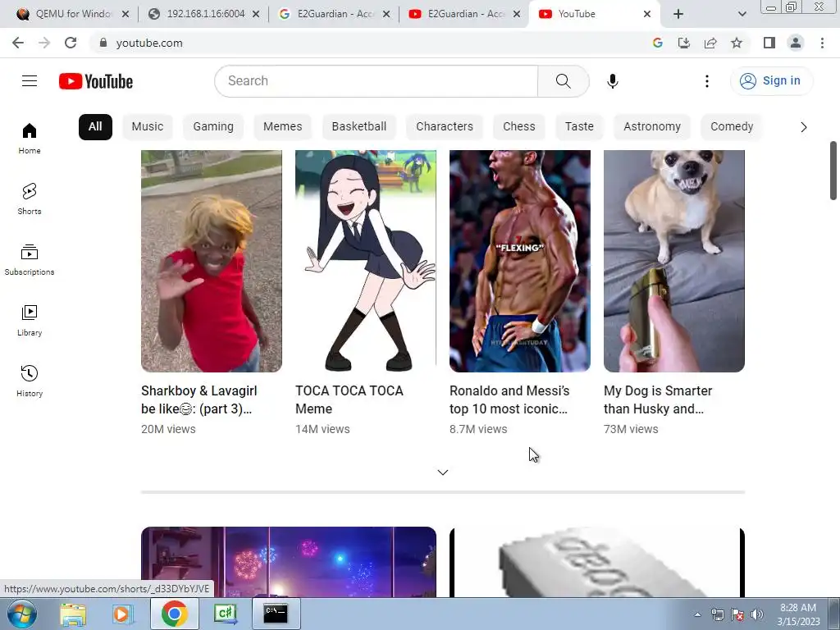Click the youtube.com address bar
Screen dimensions: 840x630
370,43
